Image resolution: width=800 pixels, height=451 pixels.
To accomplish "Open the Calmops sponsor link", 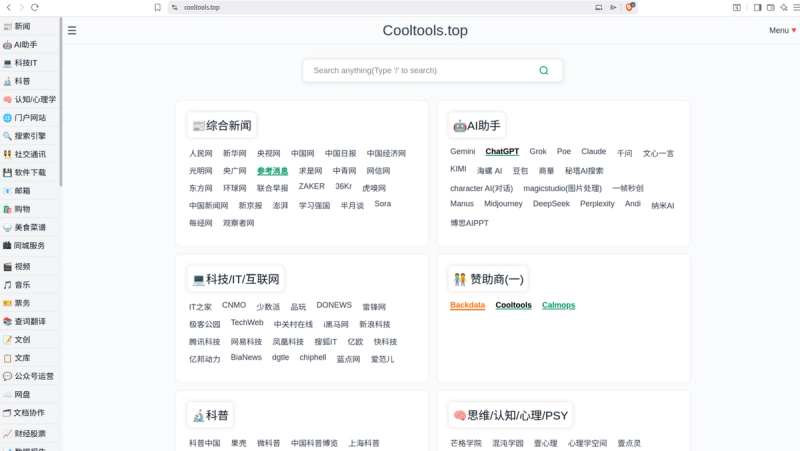I will pyautogui.click(x=559, y=305).
